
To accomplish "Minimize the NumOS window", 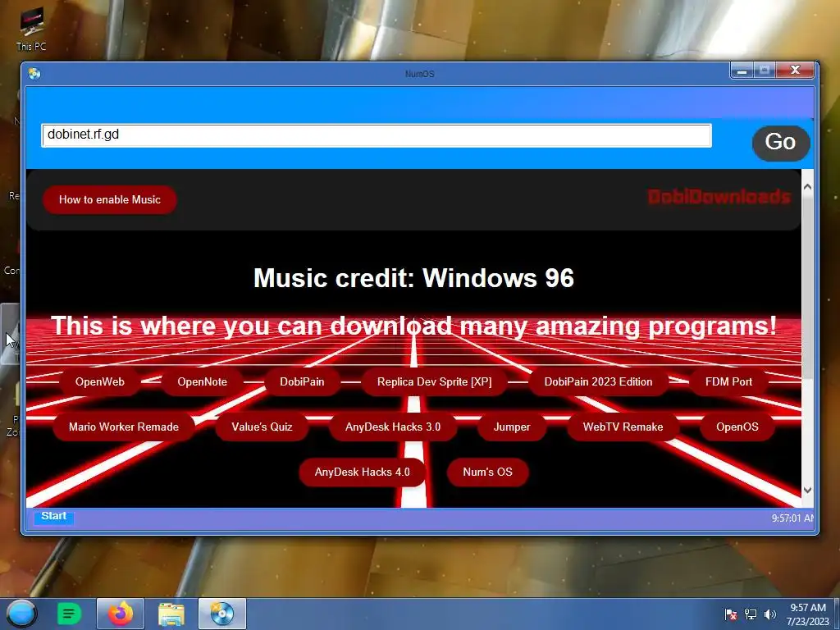I will click(x=742, y=71).
